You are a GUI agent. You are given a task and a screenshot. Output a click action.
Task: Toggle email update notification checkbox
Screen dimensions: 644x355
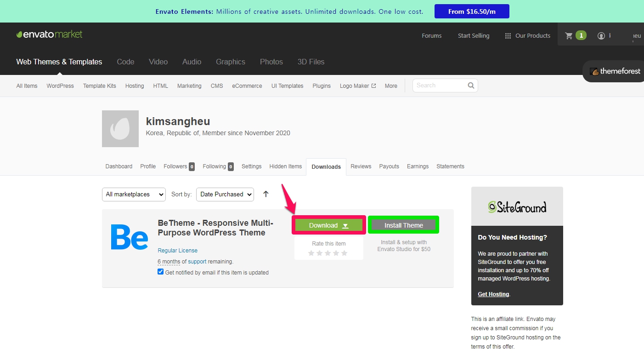click(160, 272)
